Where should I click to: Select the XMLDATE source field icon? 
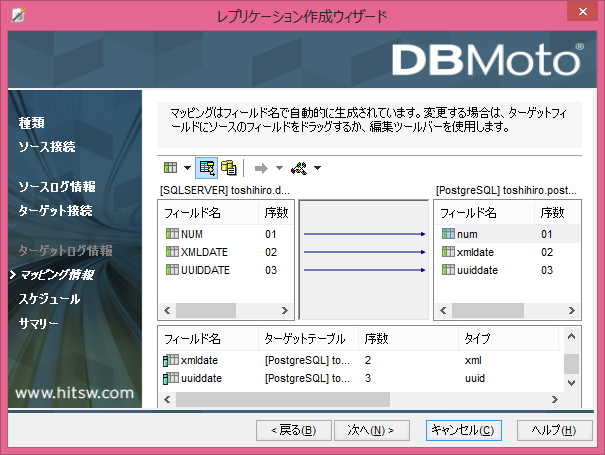click(x=172, y=252)
